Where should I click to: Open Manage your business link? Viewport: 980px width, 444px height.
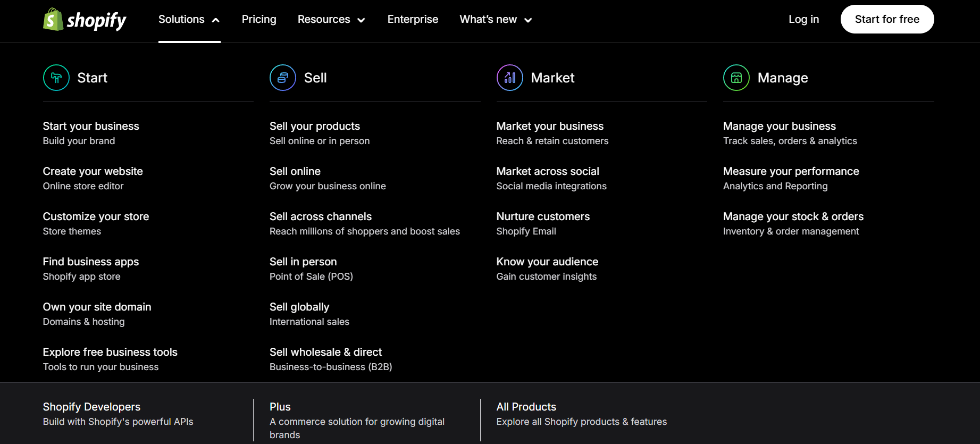780,126
